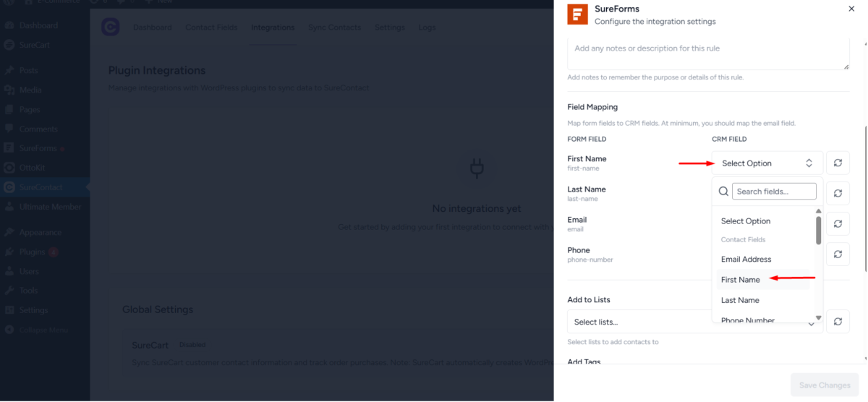Click the Ultimate Member icon in sidebar

click(x=9, y=207)
